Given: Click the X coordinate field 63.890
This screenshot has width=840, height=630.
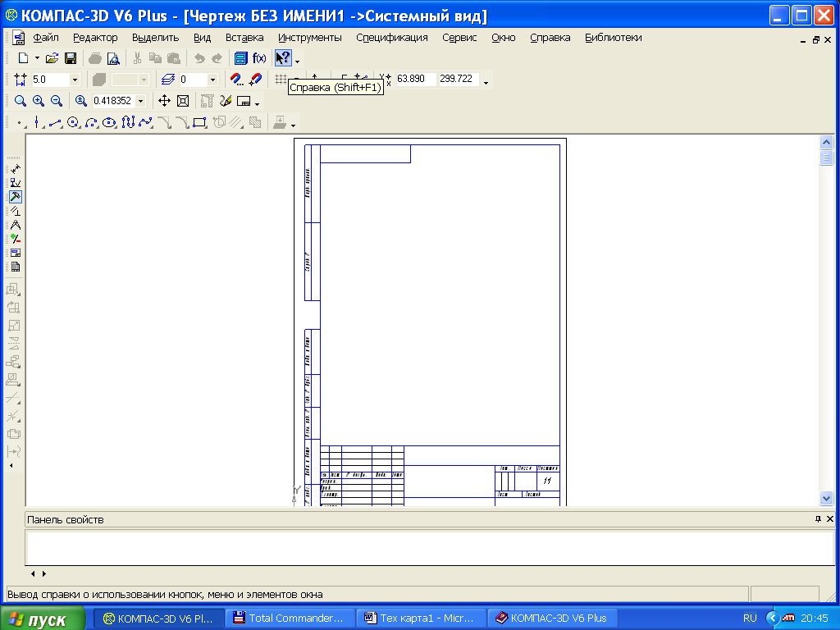Looking at the screenshot, I should 415,79.
